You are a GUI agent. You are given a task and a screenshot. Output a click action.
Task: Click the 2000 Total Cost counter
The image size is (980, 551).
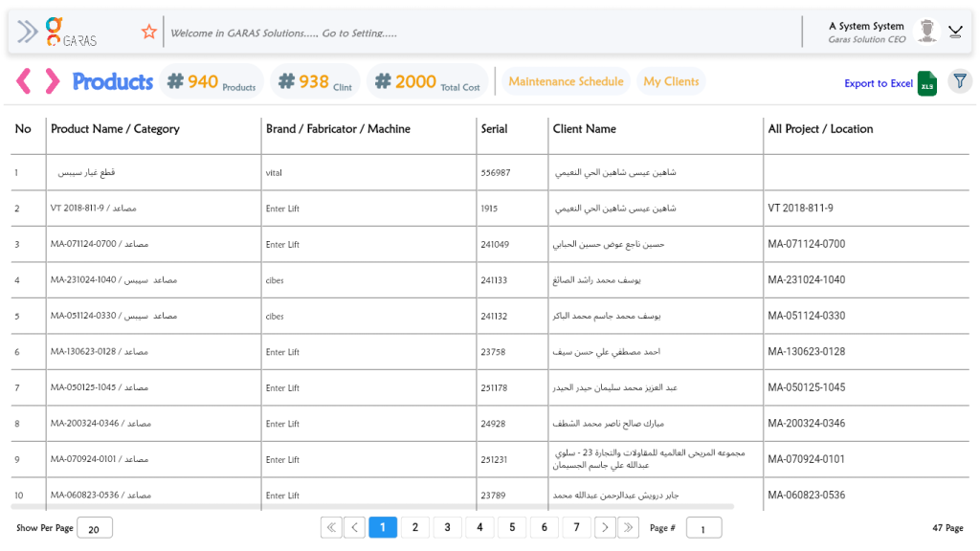pos(427,82)
